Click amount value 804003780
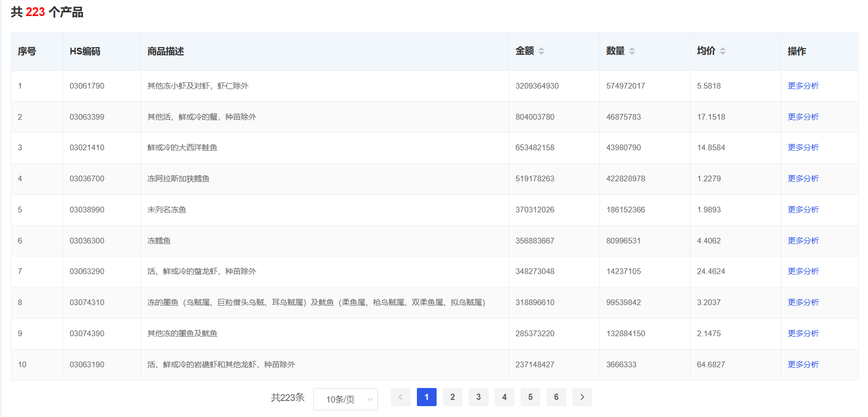The image size is (868, 417). coord(535,117)
